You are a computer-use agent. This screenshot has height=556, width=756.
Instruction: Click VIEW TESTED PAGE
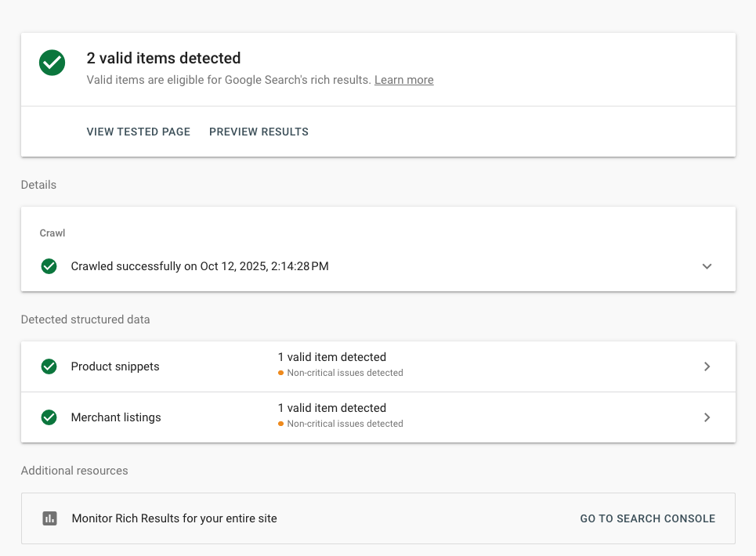(x=138, y=132)
